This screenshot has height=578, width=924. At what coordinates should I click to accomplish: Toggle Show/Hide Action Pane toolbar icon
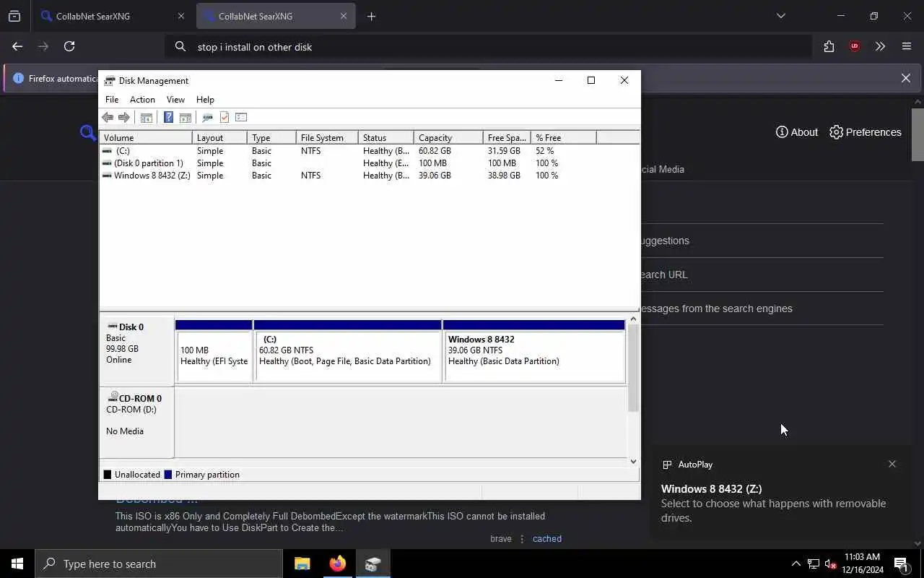(x=186, y=117)
